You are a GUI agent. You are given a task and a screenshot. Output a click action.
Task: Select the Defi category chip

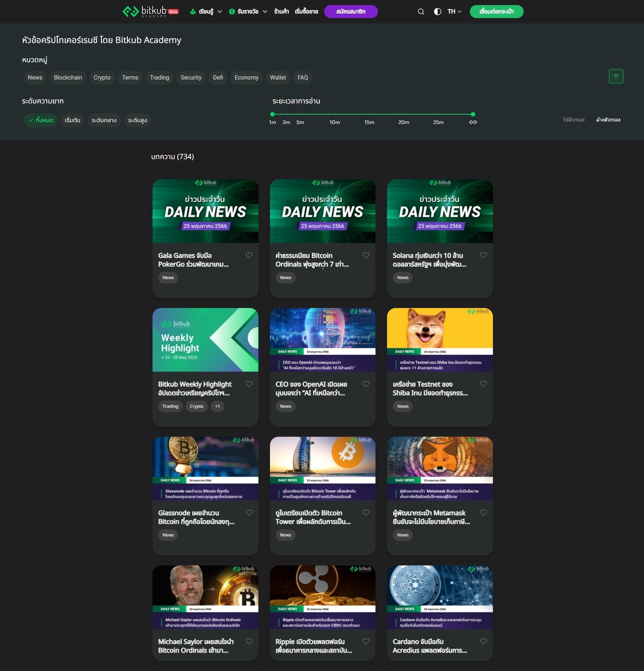[218, 78]
